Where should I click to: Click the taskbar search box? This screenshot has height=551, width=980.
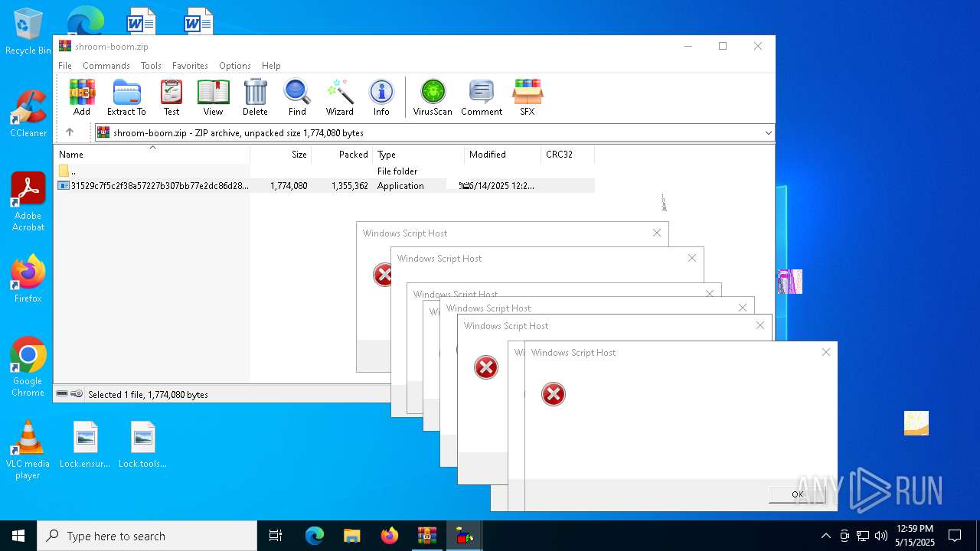pos(147,536)
